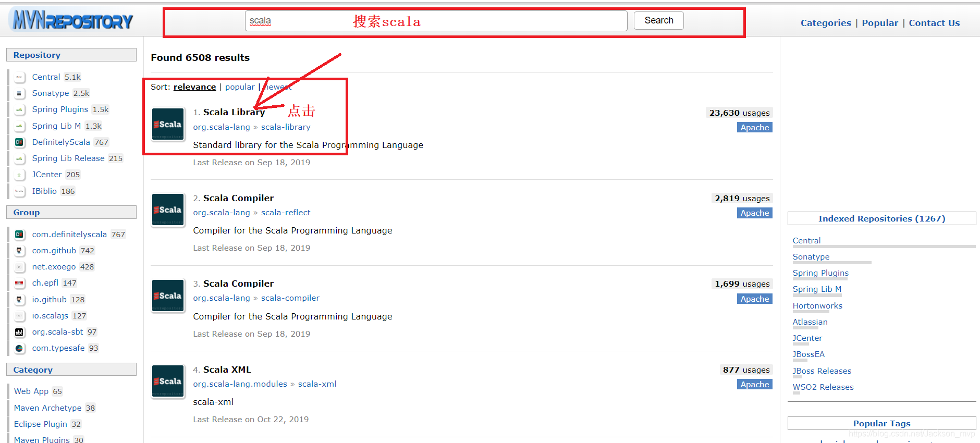Image resolution: width=980 pixels, height=443 pixels.
Task: Click the Sonatype repository icon
Action: (19, 93)
